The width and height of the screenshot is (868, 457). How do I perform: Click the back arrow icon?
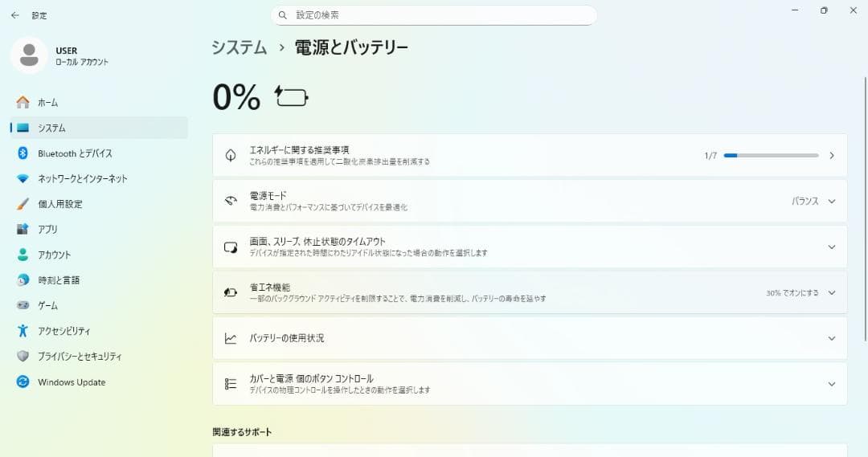pos(15,15)
